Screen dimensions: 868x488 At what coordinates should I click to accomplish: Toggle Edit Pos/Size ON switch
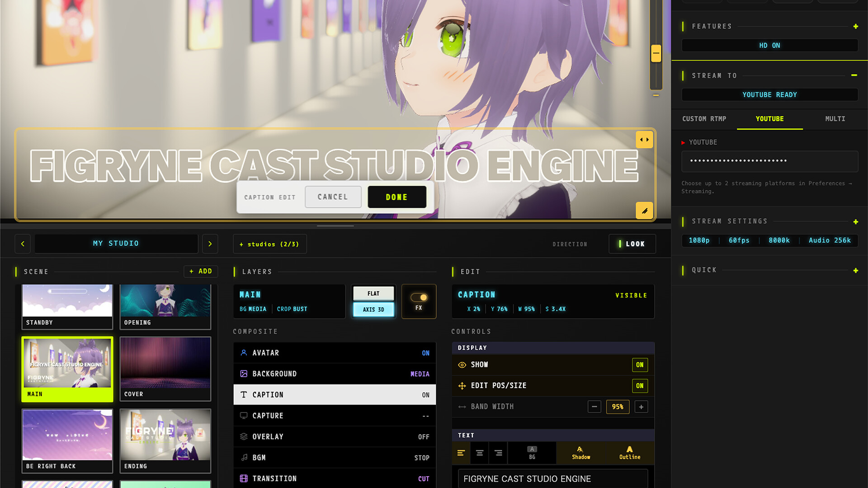[x=640, y=385]
